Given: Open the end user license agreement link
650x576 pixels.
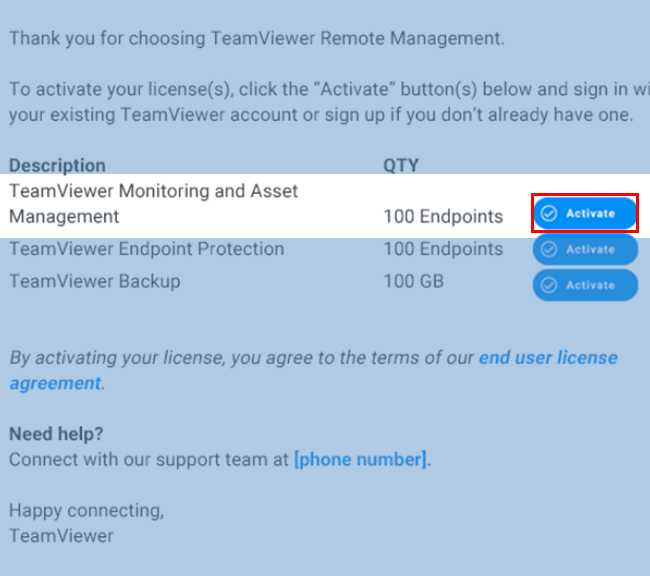Looking at the screenshot, I should point(313,370).
